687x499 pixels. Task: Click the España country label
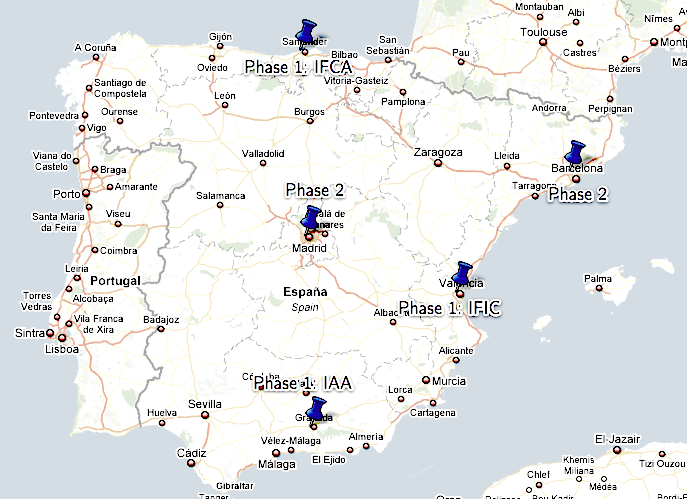click(x=305, y=292)
